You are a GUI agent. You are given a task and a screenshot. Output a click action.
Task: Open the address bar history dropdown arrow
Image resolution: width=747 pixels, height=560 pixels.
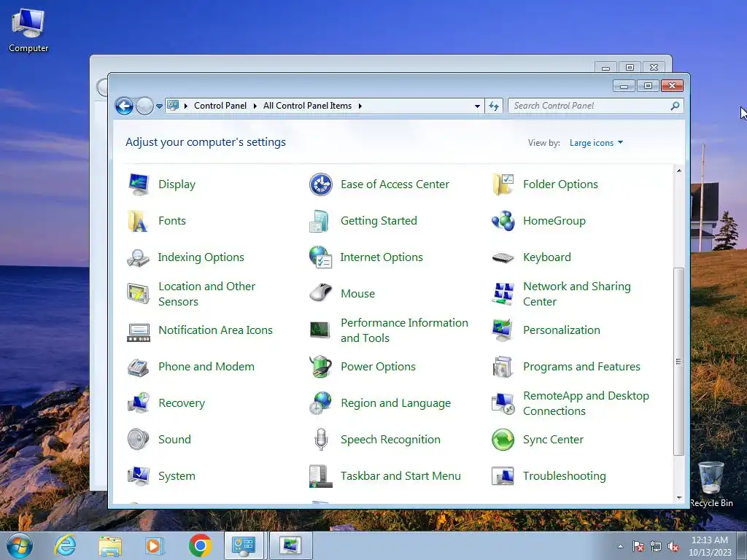tap(477, 106)
